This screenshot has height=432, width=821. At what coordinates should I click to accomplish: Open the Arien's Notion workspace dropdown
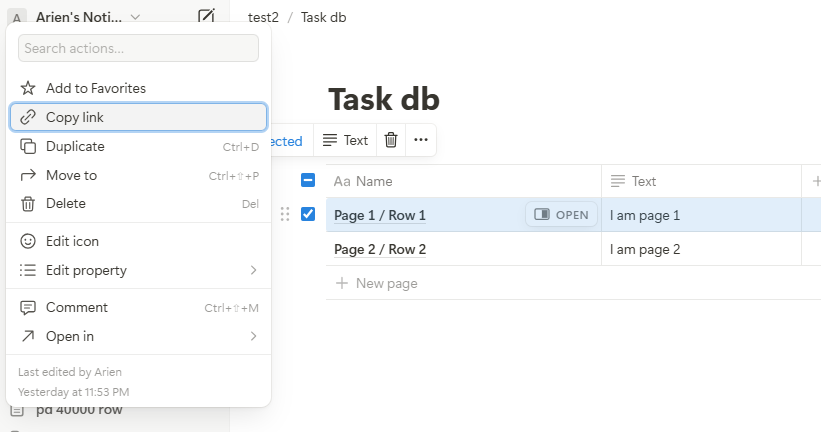pyautogui.click(x=88, y=17)
